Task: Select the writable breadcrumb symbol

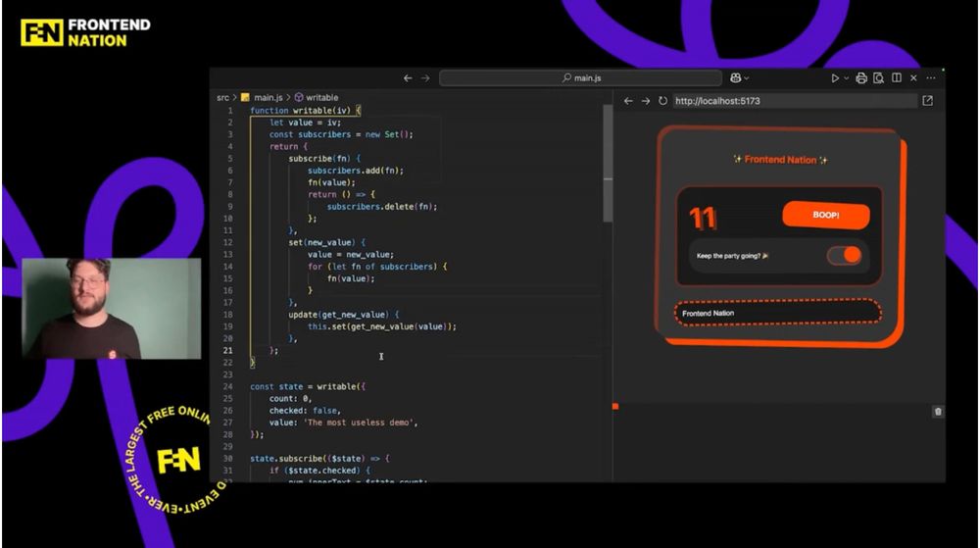Action: click(x=321, y=97)
